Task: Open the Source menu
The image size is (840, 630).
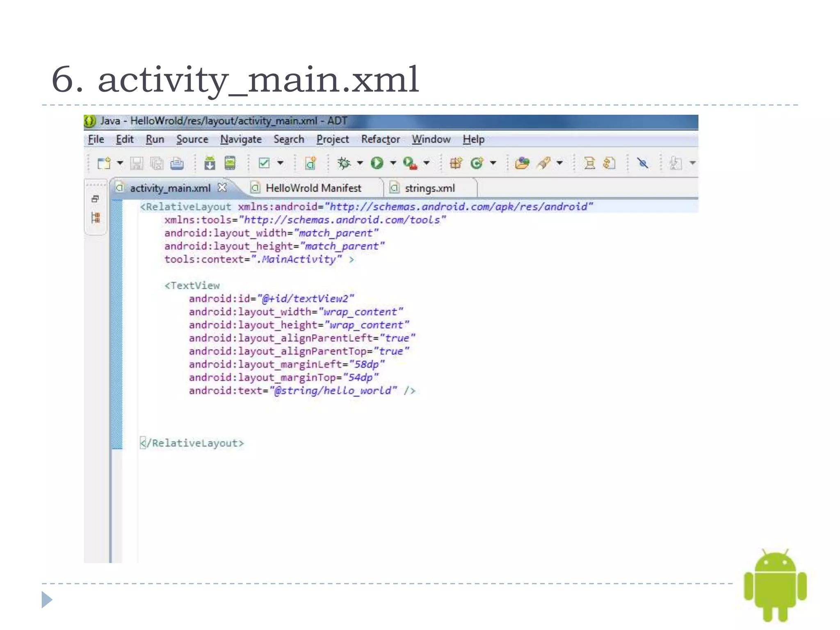Action: (192, 139)
